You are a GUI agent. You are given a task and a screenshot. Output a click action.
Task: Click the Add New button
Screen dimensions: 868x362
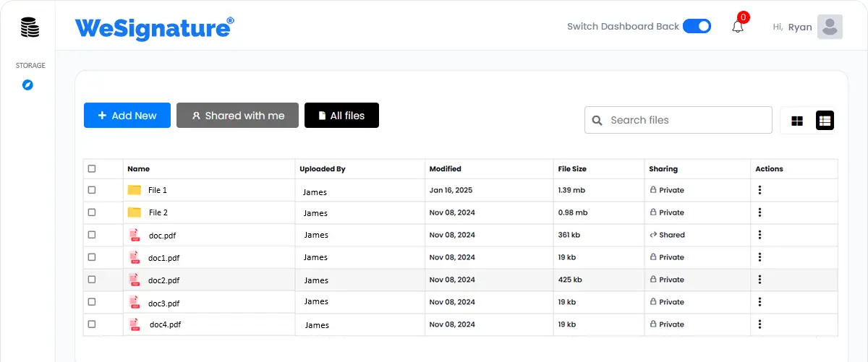coord(127,116)
